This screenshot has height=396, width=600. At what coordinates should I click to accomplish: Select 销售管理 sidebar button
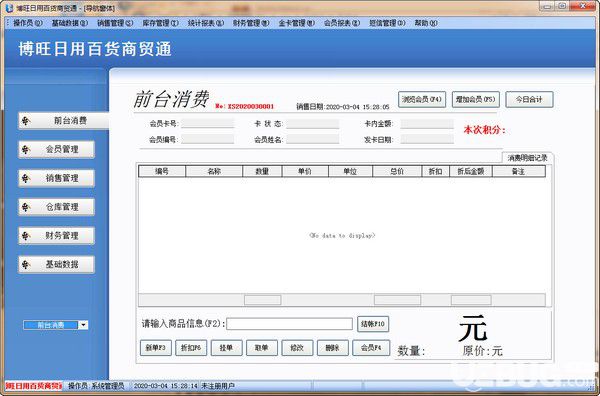56,178
